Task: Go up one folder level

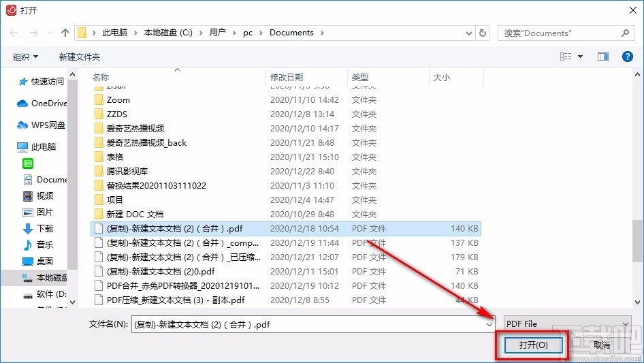Action: 65,33
